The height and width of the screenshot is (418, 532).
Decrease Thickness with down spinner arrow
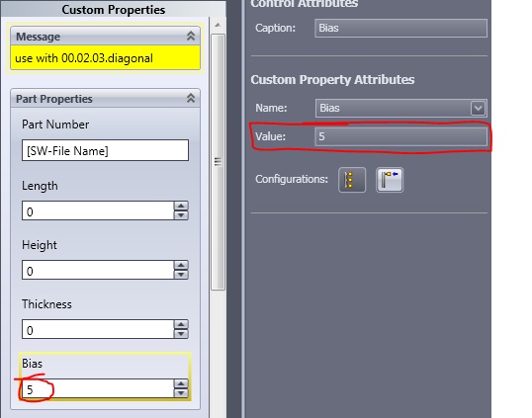181,334
